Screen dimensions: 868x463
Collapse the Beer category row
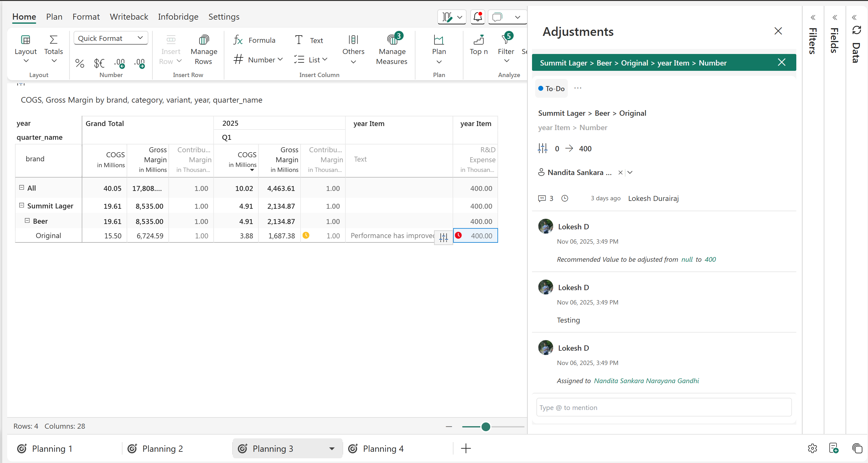point(27,221)
